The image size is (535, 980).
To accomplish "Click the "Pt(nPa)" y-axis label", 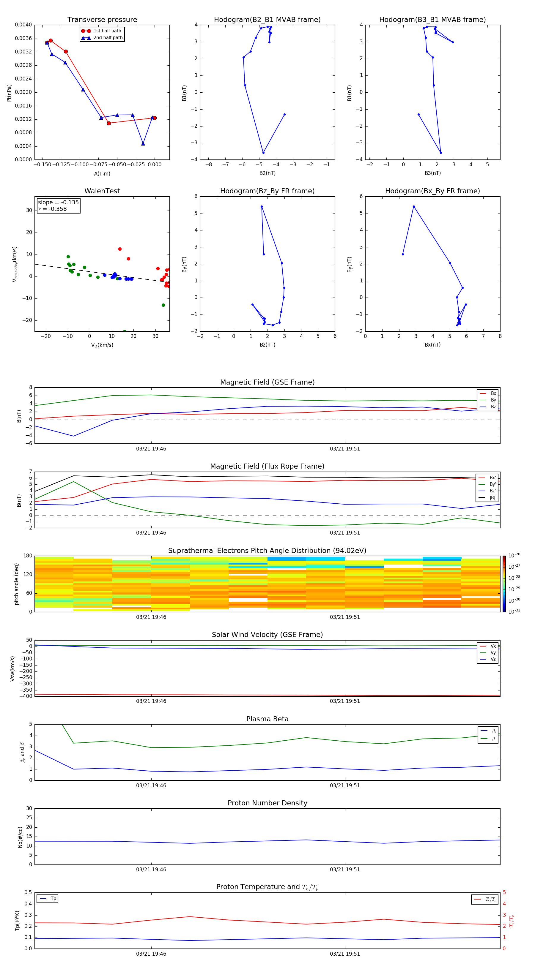I will 9,92.
